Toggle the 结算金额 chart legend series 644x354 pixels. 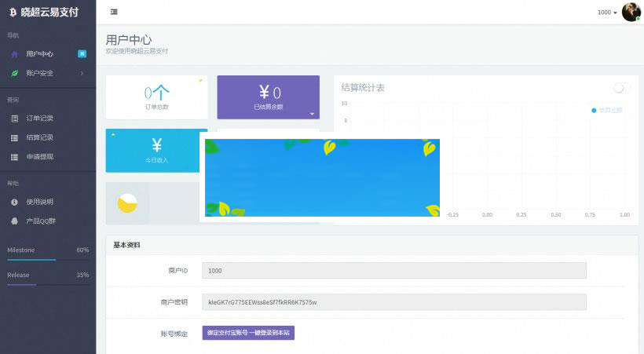coord(606,111)
